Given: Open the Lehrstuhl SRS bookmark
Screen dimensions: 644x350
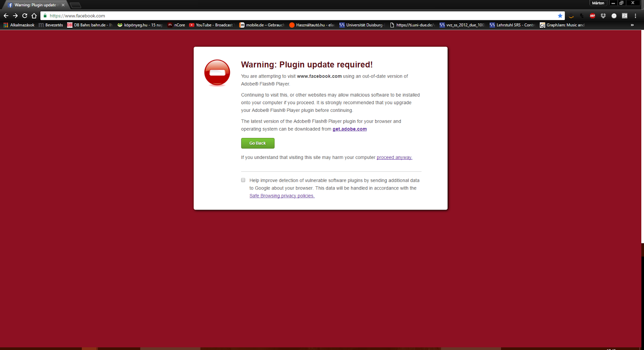Looking at the screenshot, I should (512, 25).
